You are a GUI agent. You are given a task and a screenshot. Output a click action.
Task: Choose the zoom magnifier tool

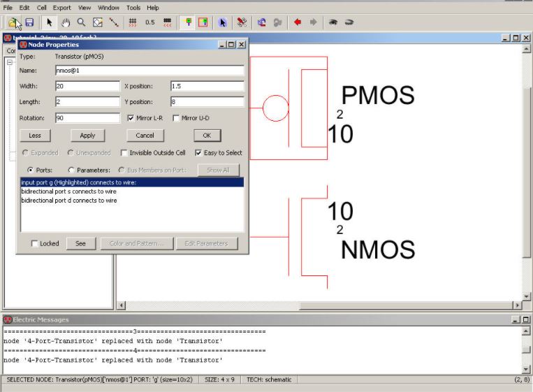point(82,22)
